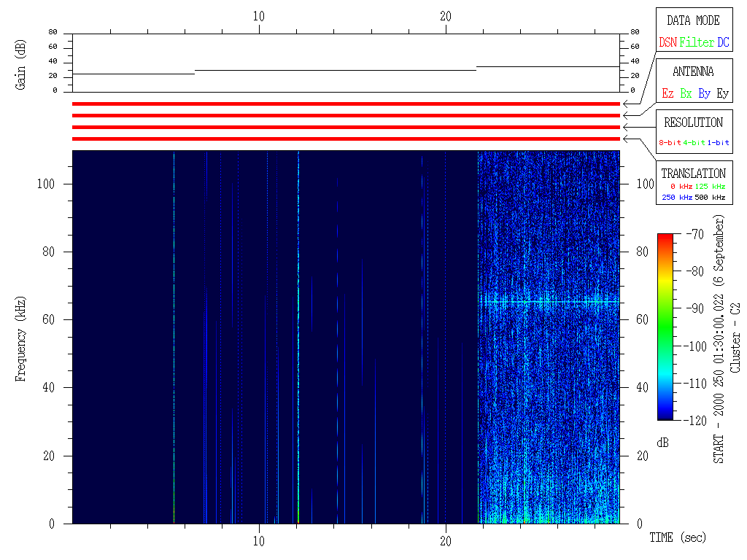Click the bottom red translation status bar
The image size is (747, 560).
click(x=346, y=139)
